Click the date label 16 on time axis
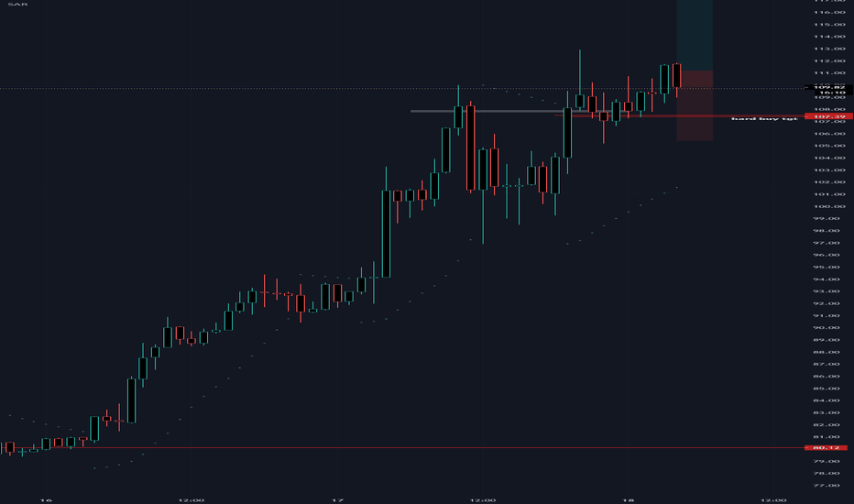The height and width of the screenshot is (504, 854). click(47, 500)
